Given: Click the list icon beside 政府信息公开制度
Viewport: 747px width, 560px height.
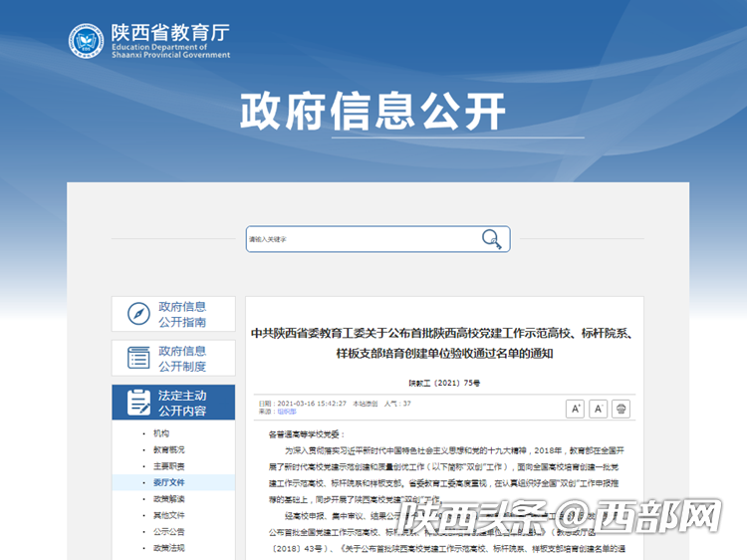Looking at the screenshot, I should [x=138, y=358].
